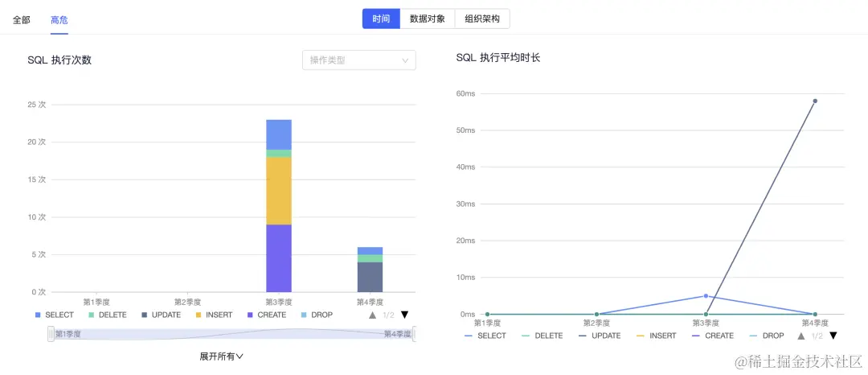Click the 第1季度 data point on line chart
Screen dimensions: 868x375
[x=487, y=314]
